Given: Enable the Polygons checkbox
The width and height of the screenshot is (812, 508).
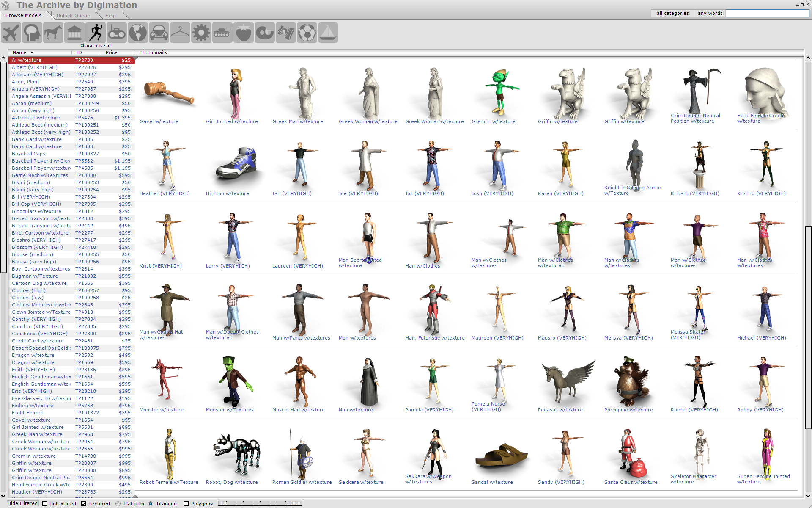Looking at the screenshot, I should coord(186,504).
